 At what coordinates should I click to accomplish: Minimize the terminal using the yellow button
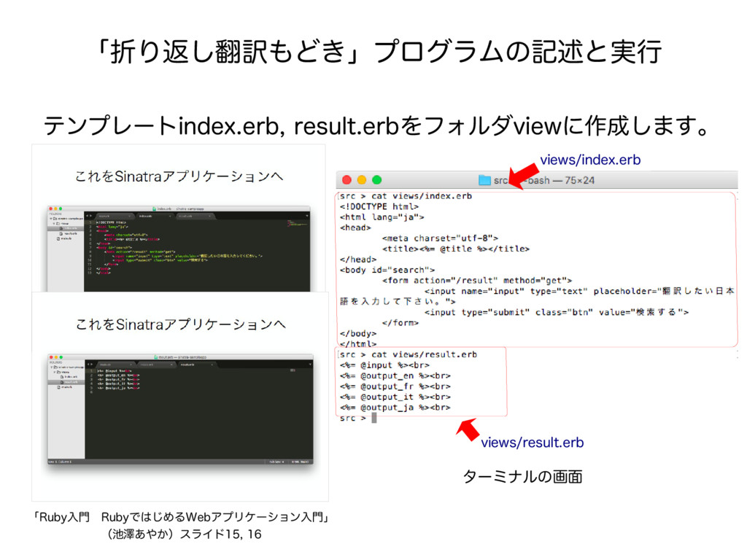pyautogui.click(x=362, y=180)
